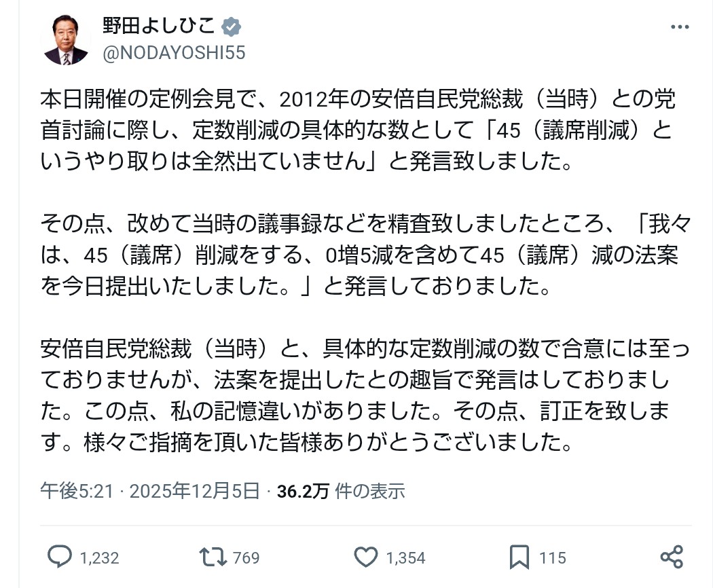The height and width of the screenshot is (588, 713).
Task: View the 36.2万 件の表示 view count
Action: [341, 490]
